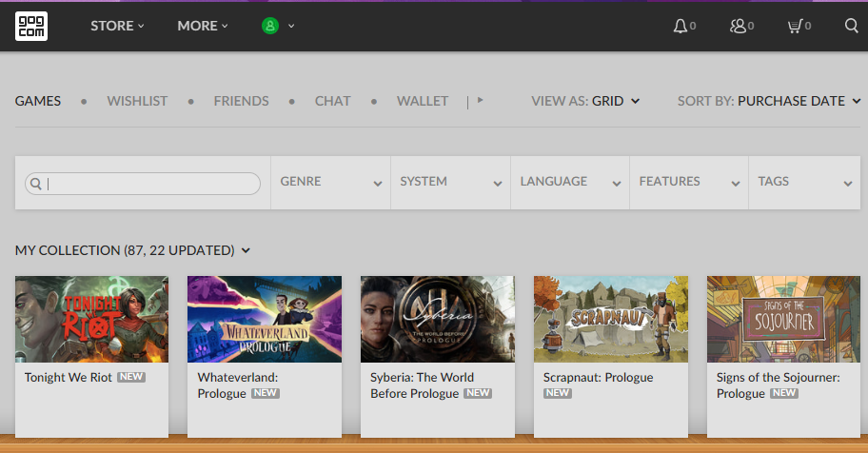Viewport: 868px width, 453px height.
Task: Click the NEW badge on Signs of the Sojourner
Action: click(784, 393)
